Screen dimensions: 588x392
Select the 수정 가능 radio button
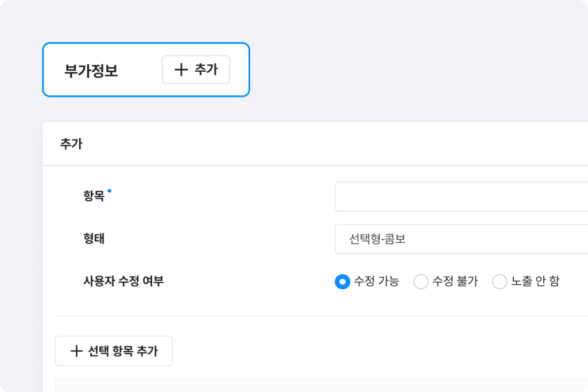342,282
